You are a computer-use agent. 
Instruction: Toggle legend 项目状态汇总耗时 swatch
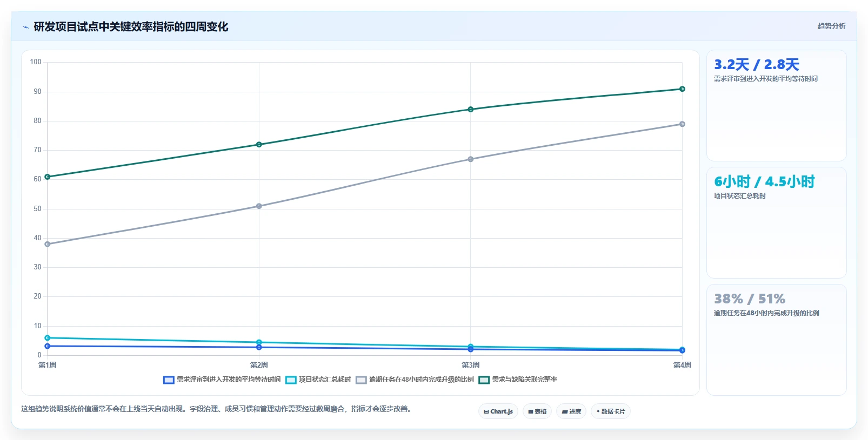(291, 380)
